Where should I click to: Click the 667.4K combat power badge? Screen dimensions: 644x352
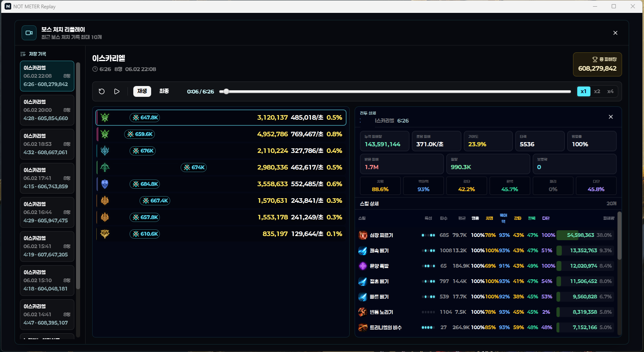(155, 201)
